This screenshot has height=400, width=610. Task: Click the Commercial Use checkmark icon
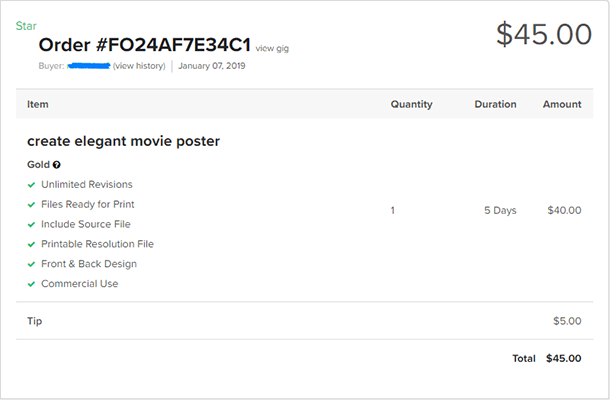32,284
